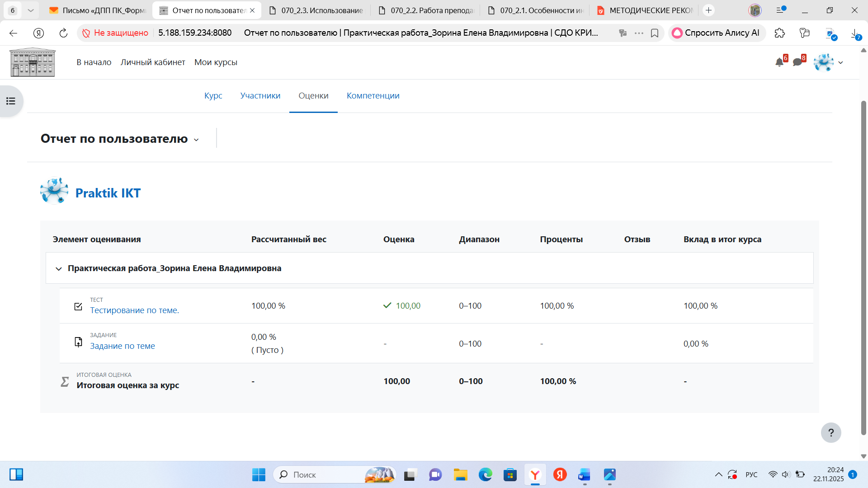Image resolution: width=868 pixels, height=488 pixels.
Task: Click the help question mark button
Action: (x=830, y=433)
